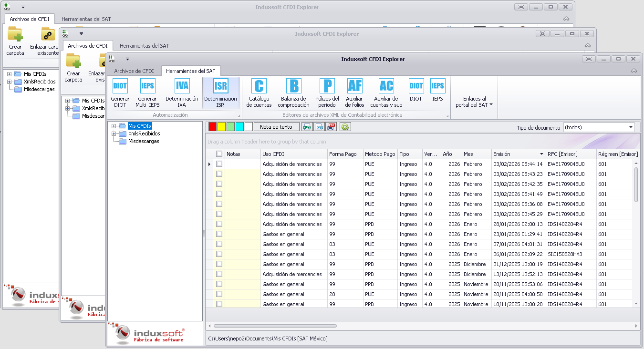Print the list as PDF
The width and height of the screenshot is (644, 349).
332,127
